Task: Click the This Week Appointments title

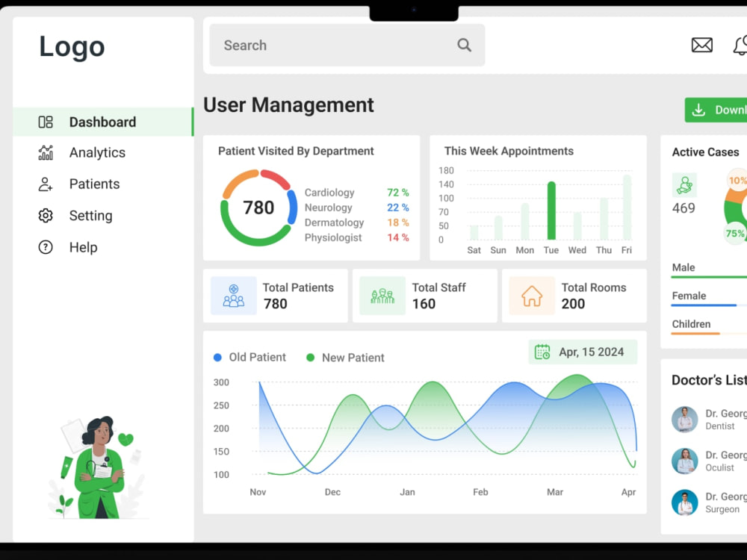Action: pyautogui.click(x=509, y=151)
